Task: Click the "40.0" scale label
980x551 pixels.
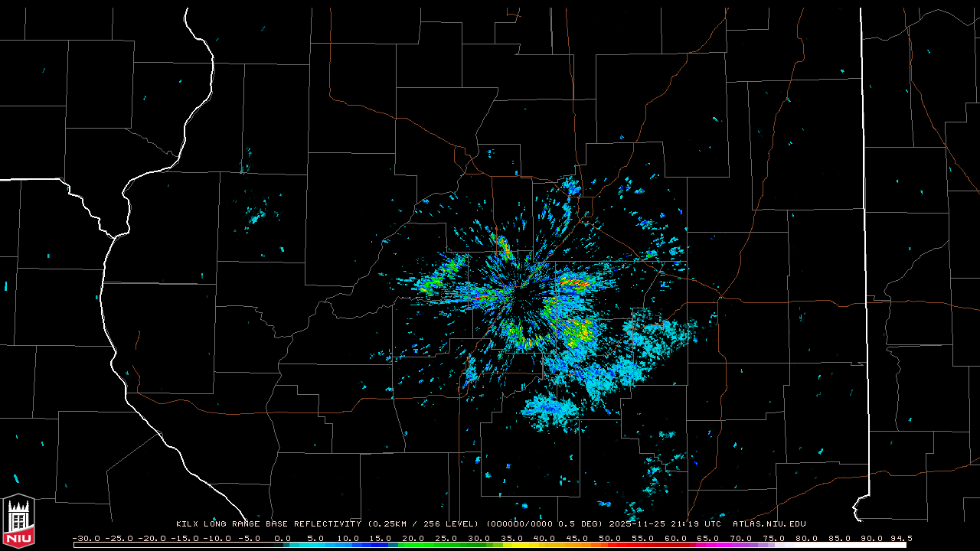Action: (544, 538)
